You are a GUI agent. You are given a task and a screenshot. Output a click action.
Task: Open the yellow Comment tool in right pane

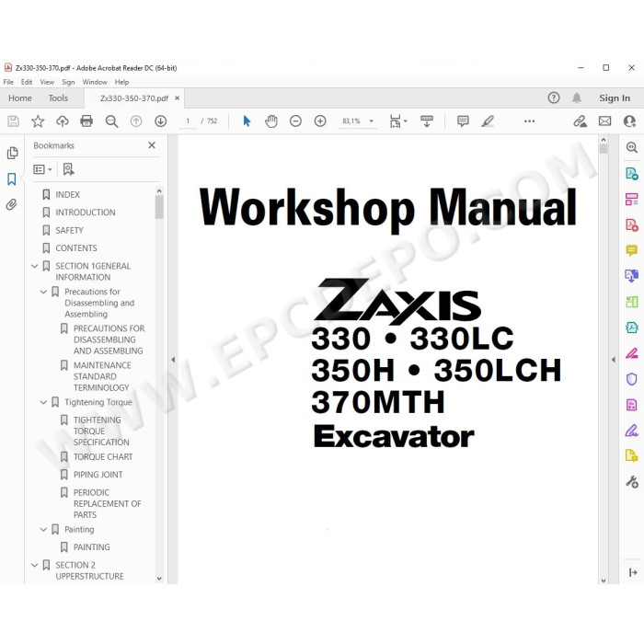(x=631, y=250)
